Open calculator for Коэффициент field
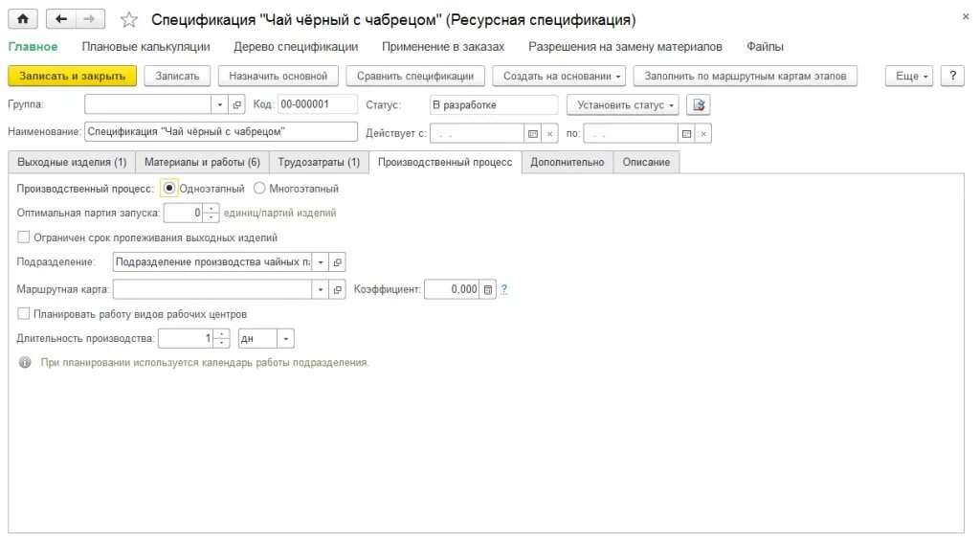The height and width of the screenshot is (543, 980). coord(488,289)
